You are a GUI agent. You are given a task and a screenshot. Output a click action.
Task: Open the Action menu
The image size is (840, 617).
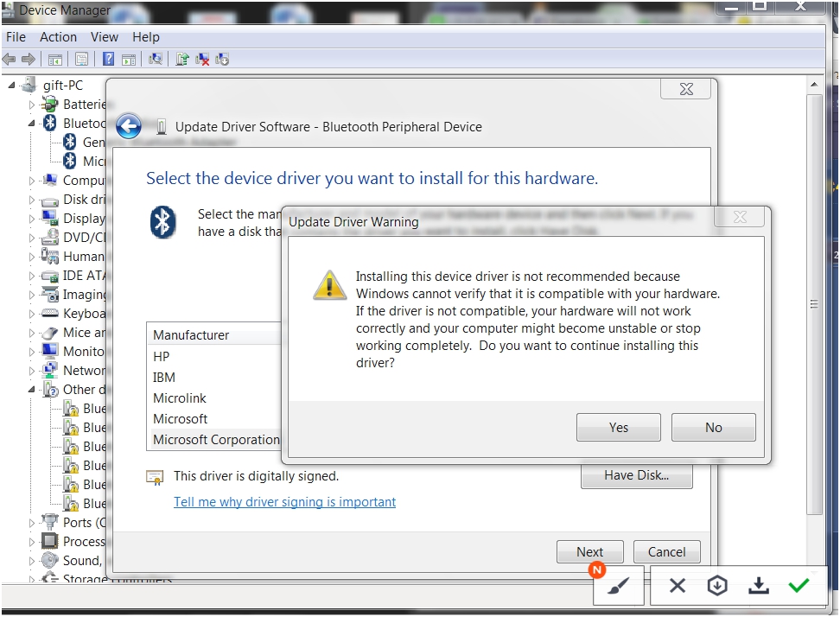pos(58,37)
